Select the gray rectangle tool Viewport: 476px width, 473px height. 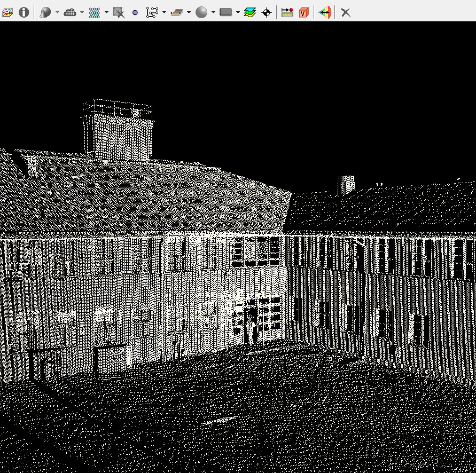pos(225,12)
